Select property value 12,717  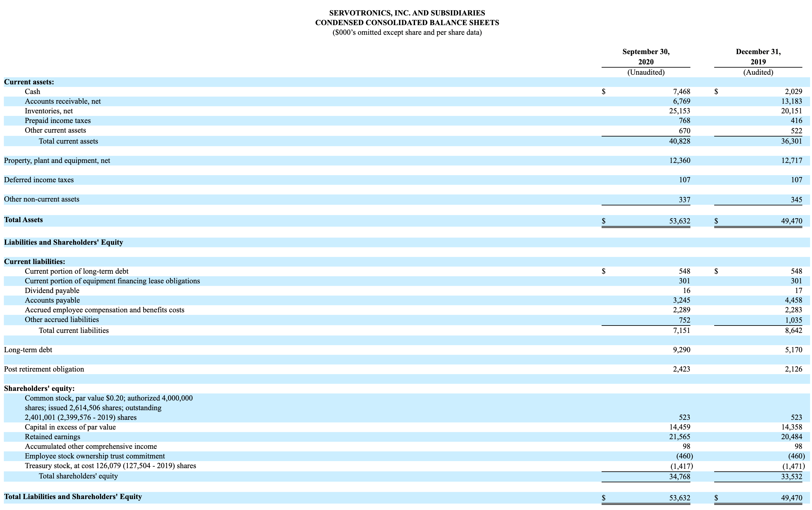tap(791, 161)
